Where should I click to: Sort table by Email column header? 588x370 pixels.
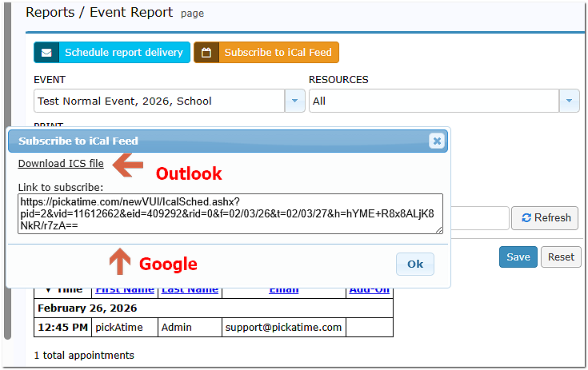(x=283, y=291)
